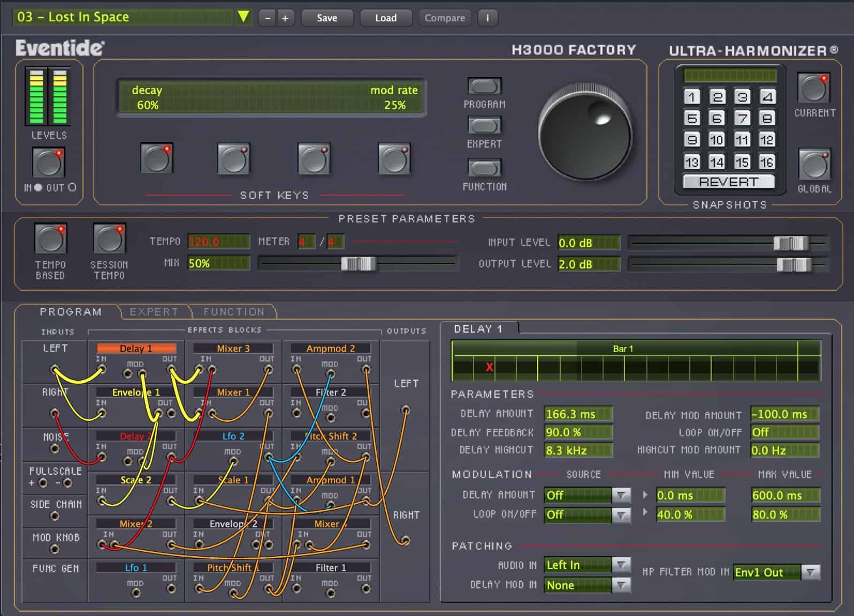Select the Mixer 3 effect block
Image resolution: width=854 pixels, height=616 pixels.
click(233, 349)
